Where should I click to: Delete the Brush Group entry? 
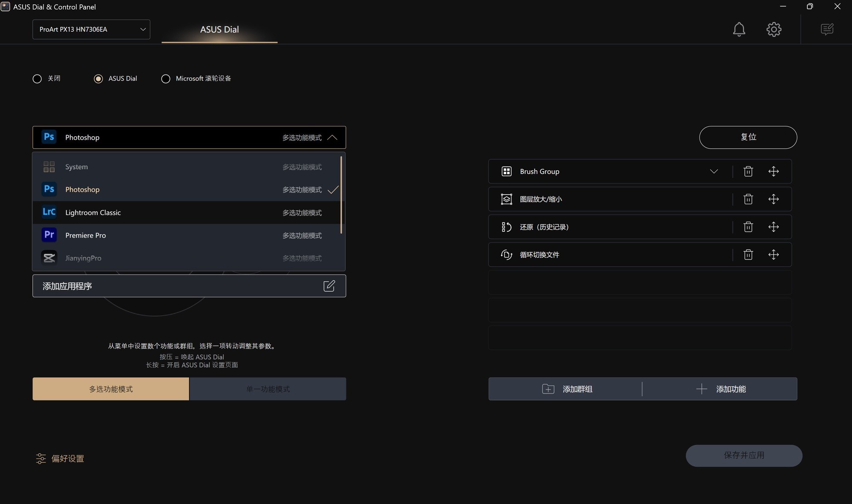pos(748,171)
